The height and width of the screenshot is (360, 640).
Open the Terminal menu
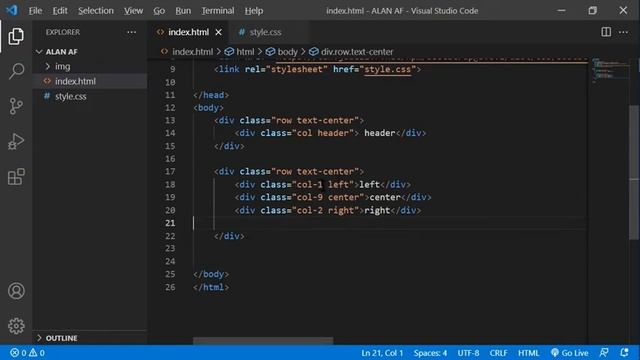tap(218, 11)
